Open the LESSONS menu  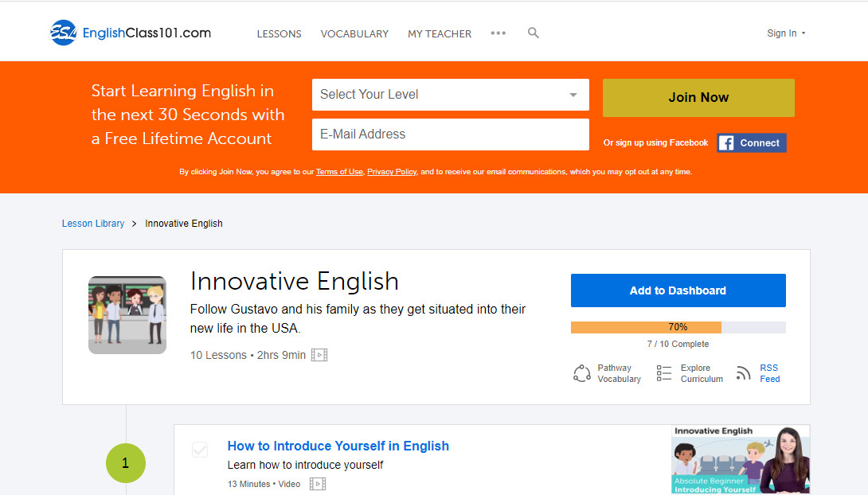[279, 33]
